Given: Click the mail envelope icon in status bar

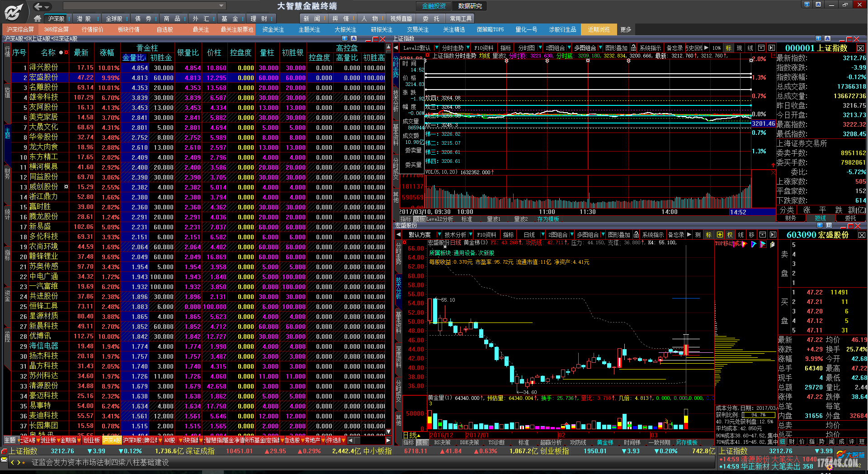Looking at the screenshot, I should 4,460.
